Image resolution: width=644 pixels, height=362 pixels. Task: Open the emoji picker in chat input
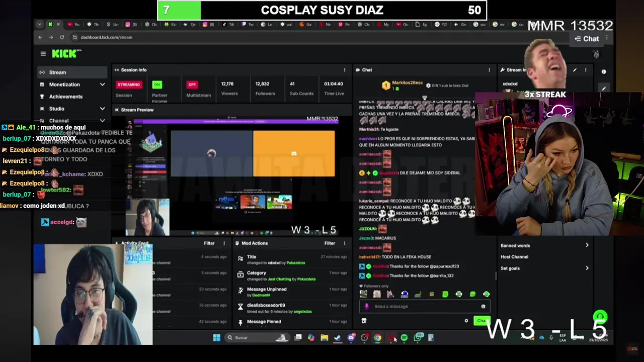pyautogui.click(x=483, y=306)
